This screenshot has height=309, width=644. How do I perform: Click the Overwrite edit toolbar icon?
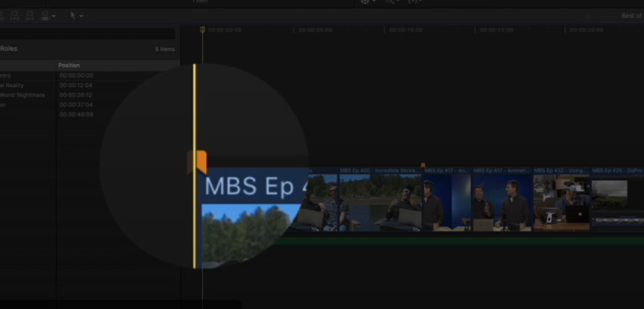[x=45, y=16]
